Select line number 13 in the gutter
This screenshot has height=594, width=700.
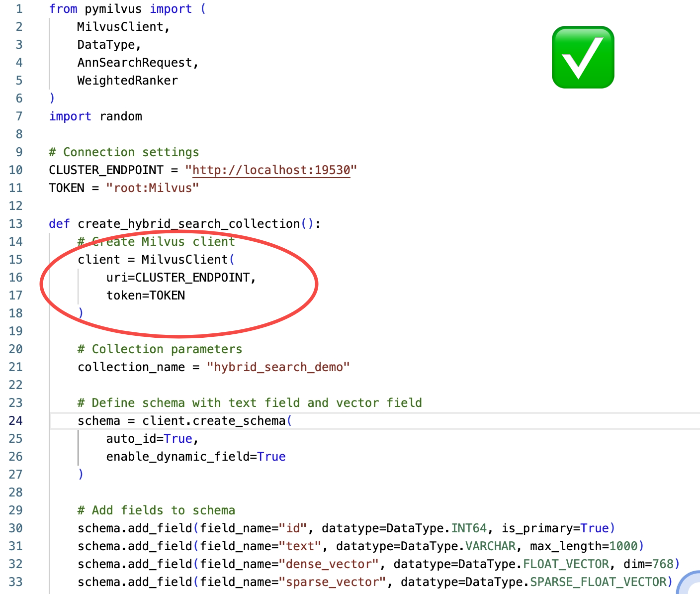[16, 224]
